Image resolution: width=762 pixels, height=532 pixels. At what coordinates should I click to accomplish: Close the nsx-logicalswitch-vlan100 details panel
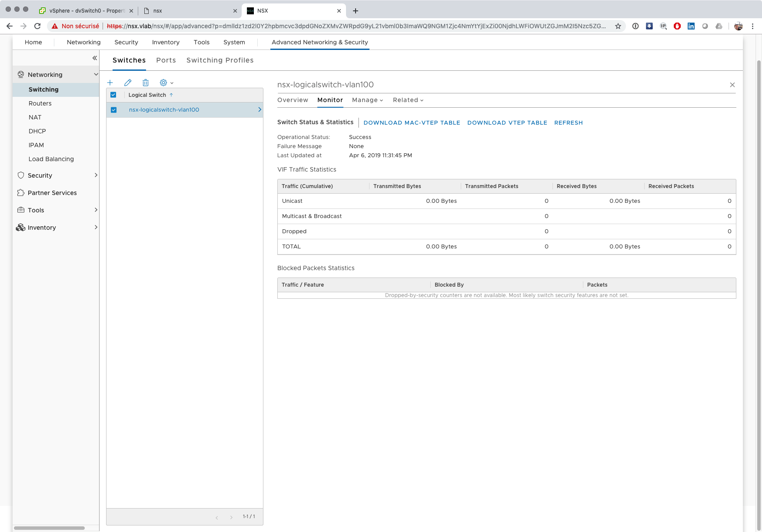[x=732, y=85]
